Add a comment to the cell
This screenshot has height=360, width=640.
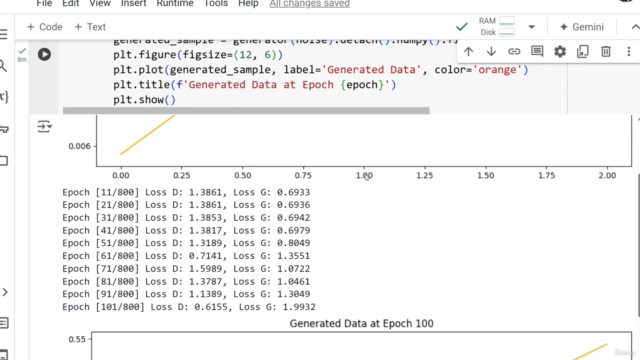pos(537,51)
